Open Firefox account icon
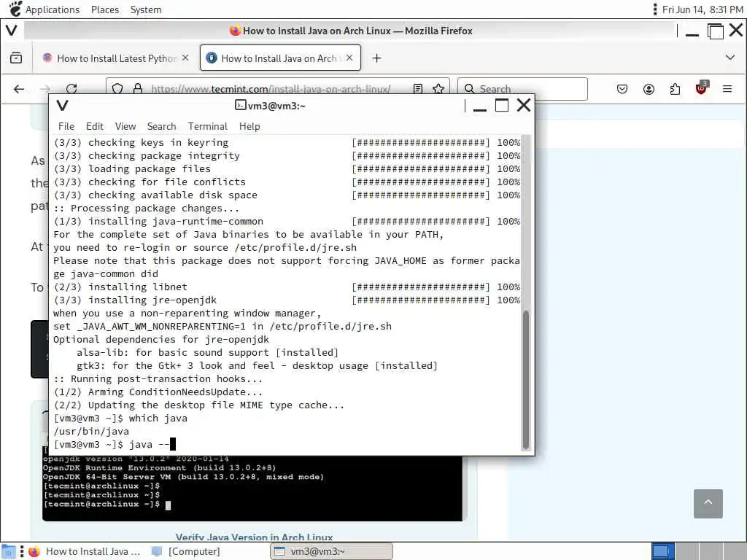Image resolution: width=747 pixels, height=560 pixels. (649, 89)
